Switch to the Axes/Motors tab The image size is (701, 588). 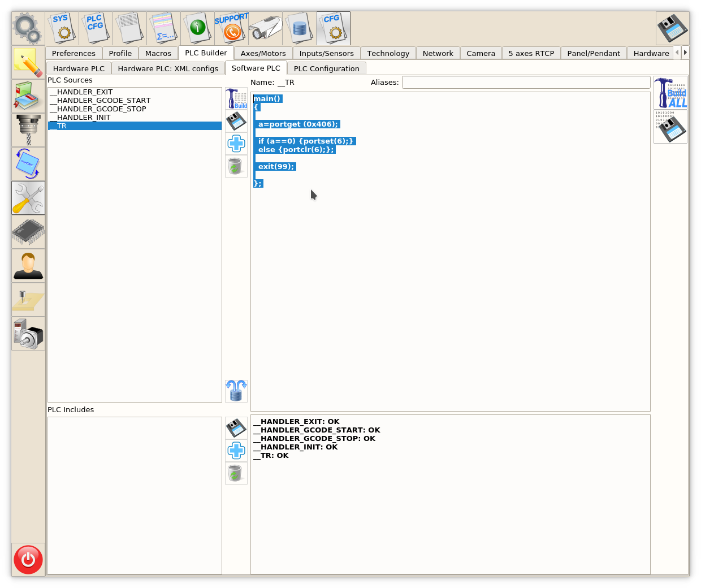[x=263, y=53]
